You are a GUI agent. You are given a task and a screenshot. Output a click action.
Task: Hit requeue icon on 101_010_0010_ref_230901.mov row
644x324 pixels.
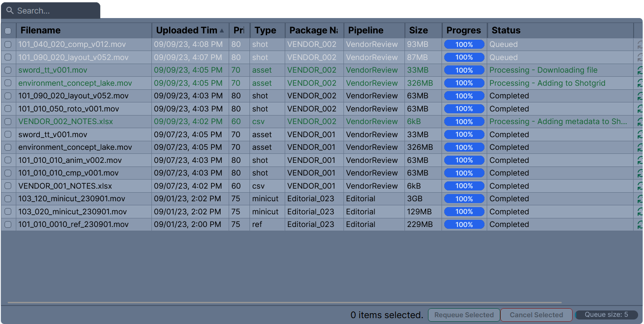click(x=639, y=225)
